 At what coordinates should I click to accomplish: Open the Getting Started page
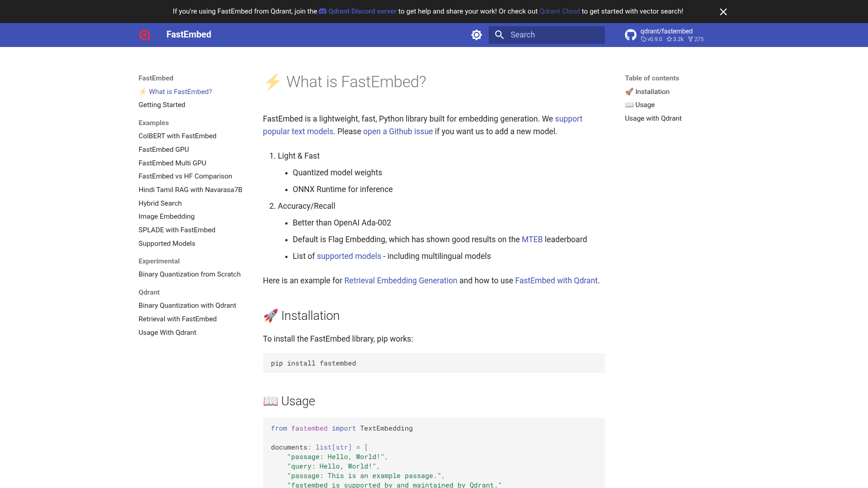162,105
